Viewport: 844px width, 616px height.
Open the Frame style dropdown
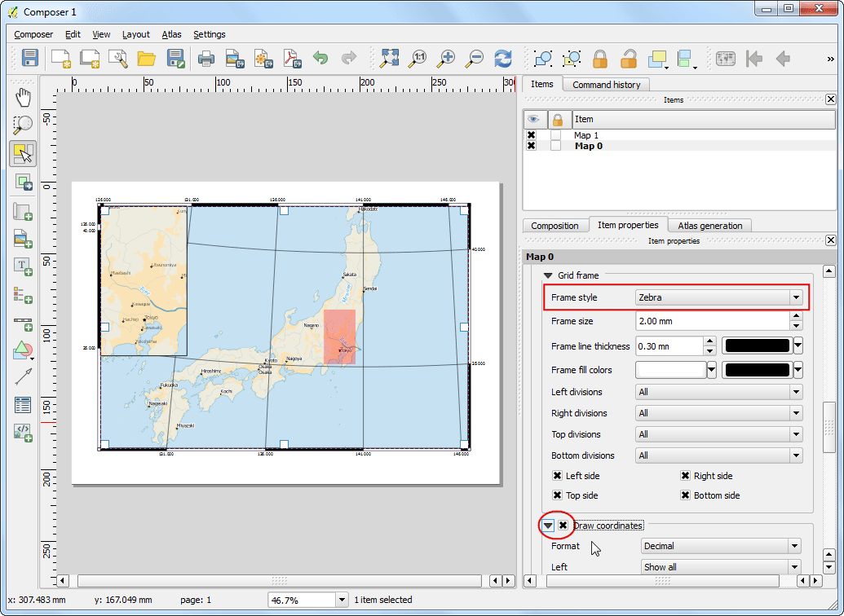(x=796, y=297)
